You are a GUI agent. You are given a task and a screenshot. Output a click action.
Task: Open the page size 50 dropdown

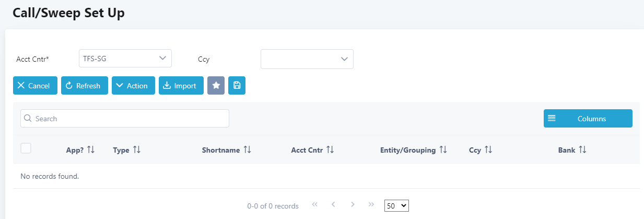coord(396,206)
